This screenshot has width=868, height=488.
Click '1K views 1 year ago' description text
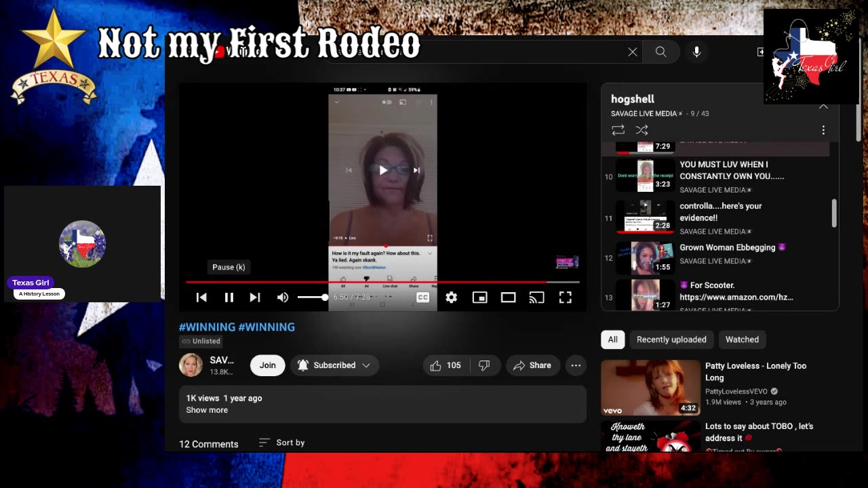point(224,398)
